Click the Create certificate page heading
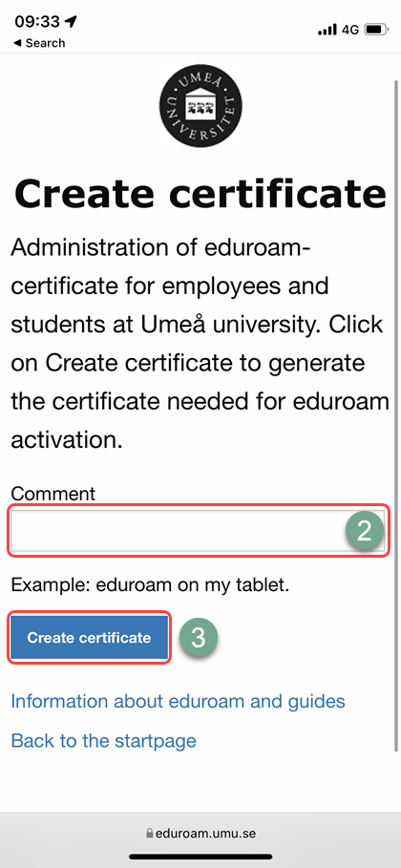 point(200,193)
